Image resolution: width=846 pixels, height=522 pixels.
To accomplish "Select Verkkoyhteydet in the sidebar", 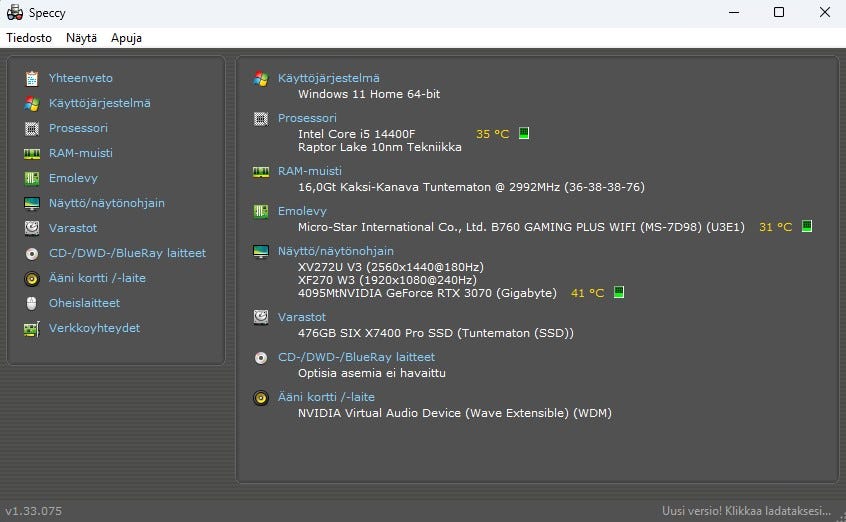I will [94, 328].
